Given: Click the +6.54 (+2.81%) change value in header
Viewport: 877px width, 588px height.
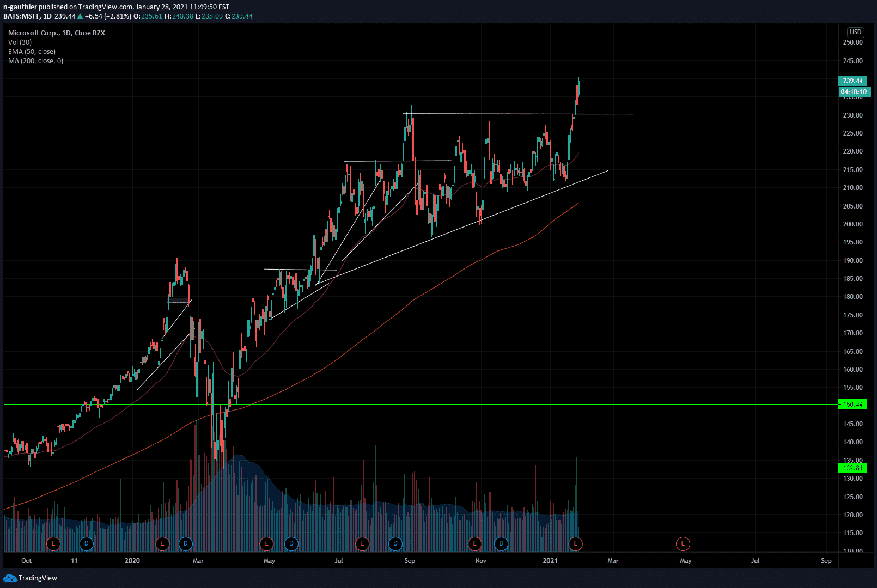Looking at the screenshot, I should [108, 16].
